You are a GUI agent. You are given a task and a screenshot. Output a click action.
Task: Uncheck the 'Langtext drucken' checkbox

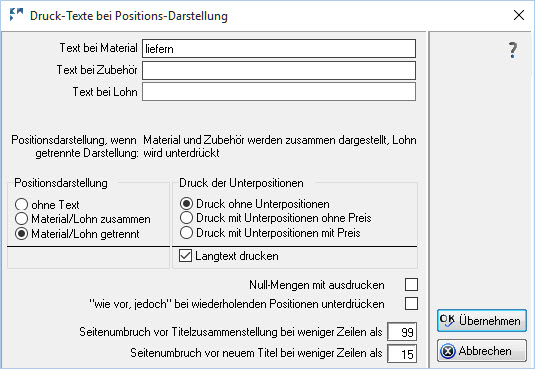pos(185,256)
